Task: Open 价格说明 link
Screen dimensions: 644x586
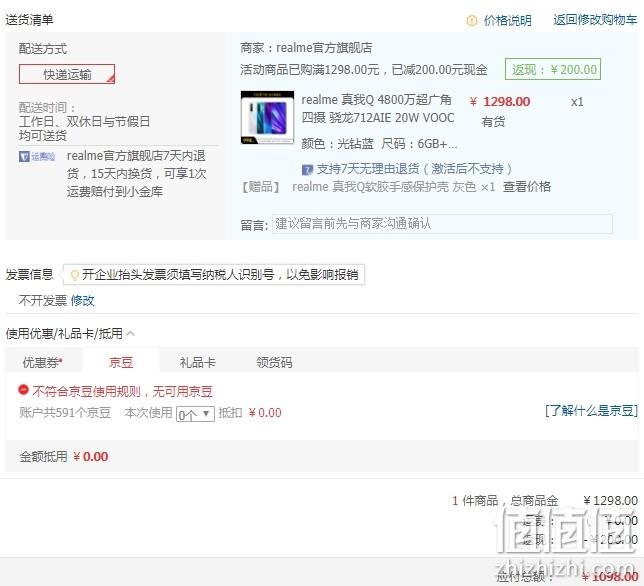Action: pyautogui.click(x=507, y=21)
